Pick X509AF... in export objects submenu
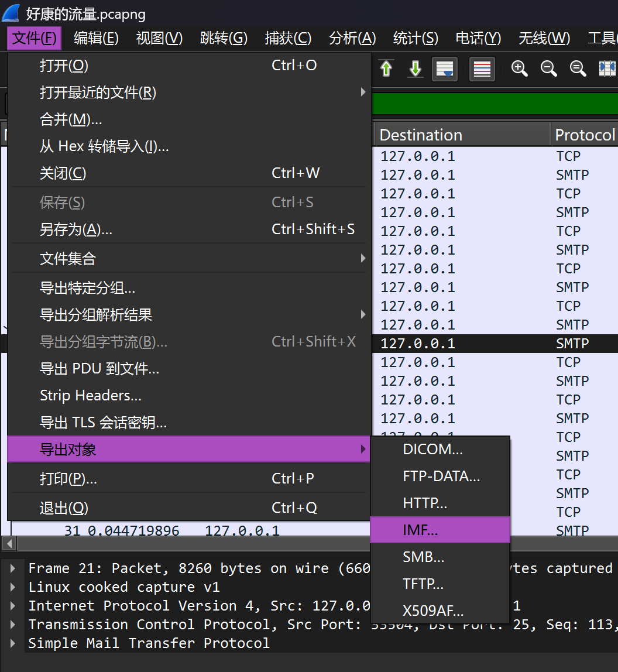Screen dimensions: 618x672 440,611
